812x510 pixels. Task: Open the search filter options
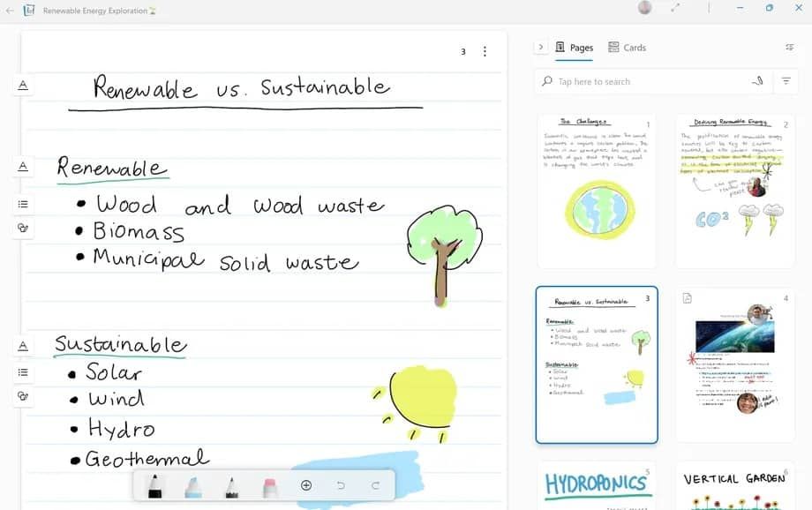coord(786,81)
